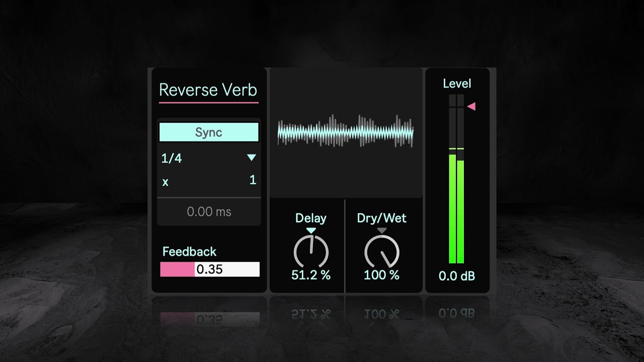Screen dimensions: 644x362
Task: Click the pink Level arrow marker
Action: point(471,106)
